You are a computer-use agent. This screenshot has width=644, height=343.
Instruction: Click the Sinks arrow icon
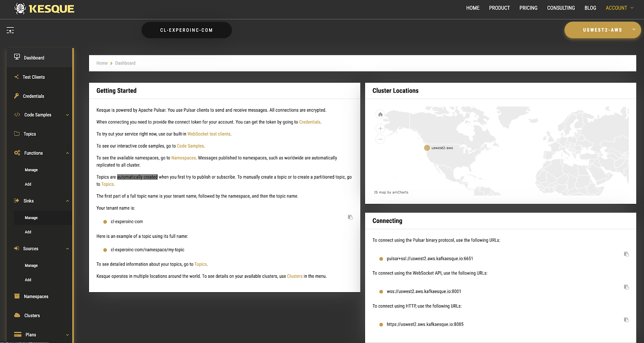pos(17,201)
